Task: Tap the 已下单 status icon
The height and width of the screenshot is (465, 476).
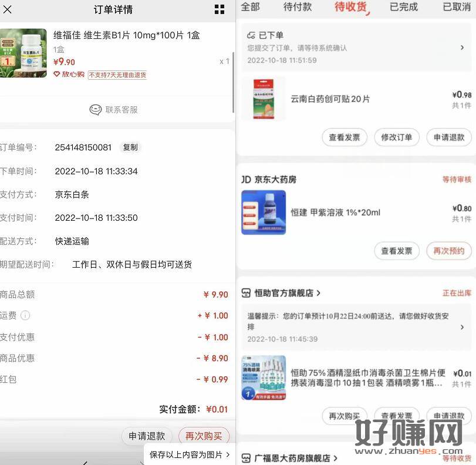Action: pyautogui.click(x=251, y=36)
